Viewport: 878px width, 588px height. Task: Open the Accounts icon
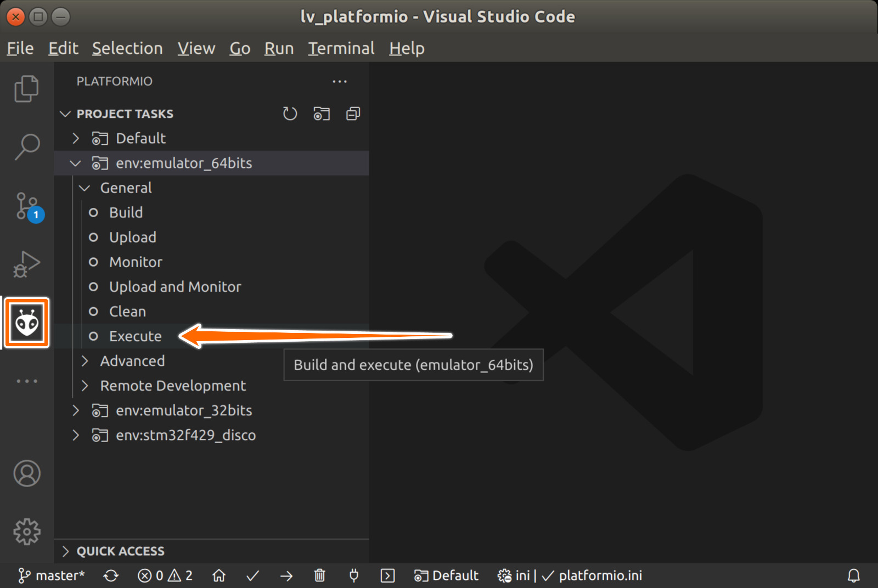pyautogui.click(x=26, y=473)
